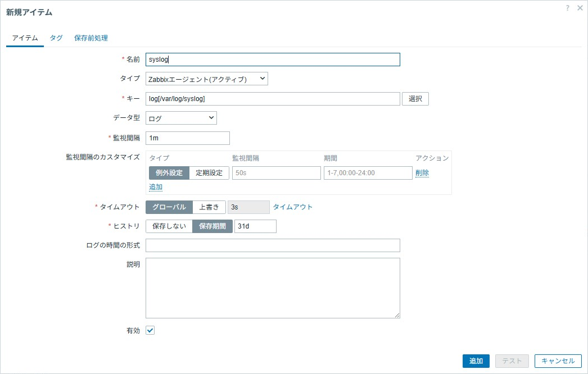Screen dimensions: 588x374
Task: Switch to the タグ tab
Action: [56, 38]
